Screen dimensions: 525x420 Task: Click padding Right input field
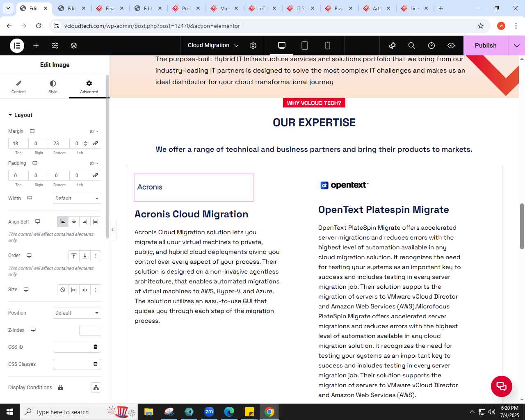39,176
